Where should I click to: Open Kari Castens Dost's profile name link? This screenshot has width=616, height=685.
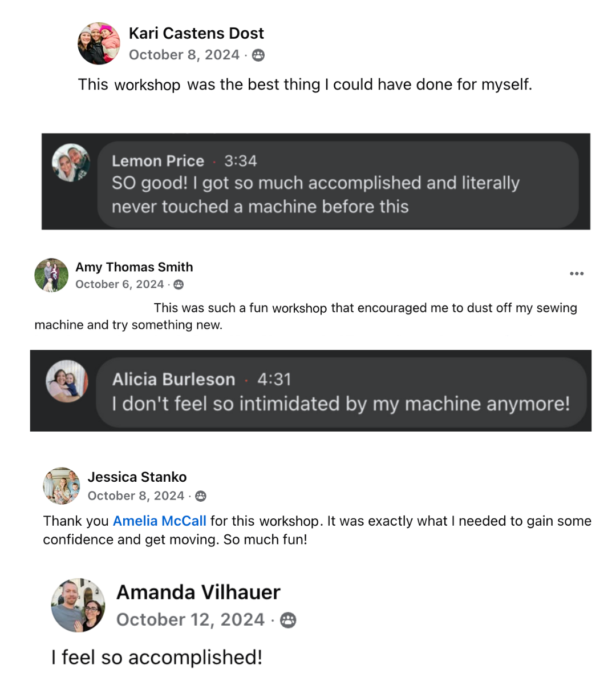pos(196,33)
